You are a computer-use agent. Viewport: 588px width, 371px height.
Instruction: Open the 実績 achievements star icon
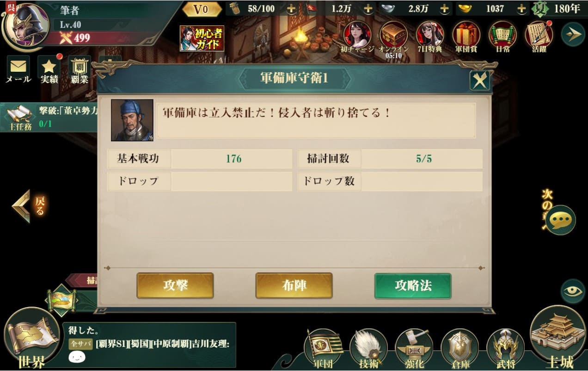click(49, 69)
